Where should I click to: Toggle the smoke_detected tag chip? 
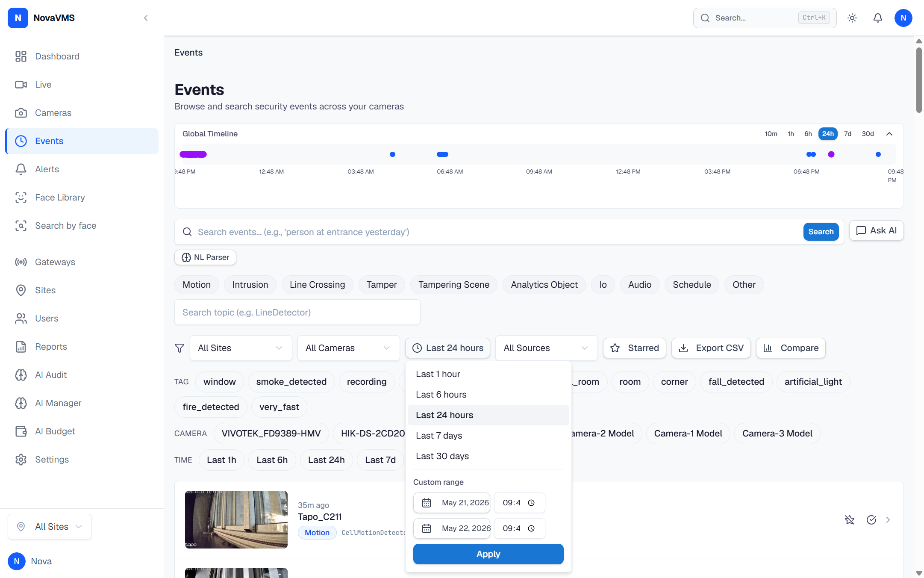(291, 382)
